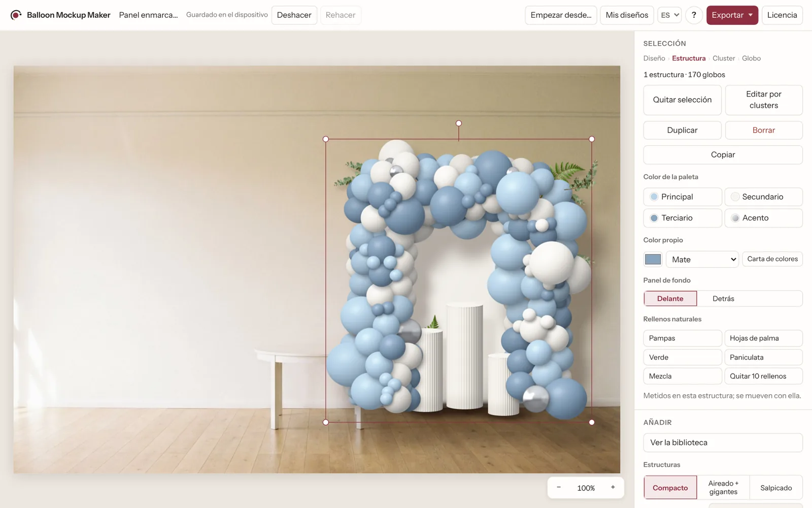Click the text '1 estructura · 170 globos'
812x508 pixels.
tap(684, 75)
